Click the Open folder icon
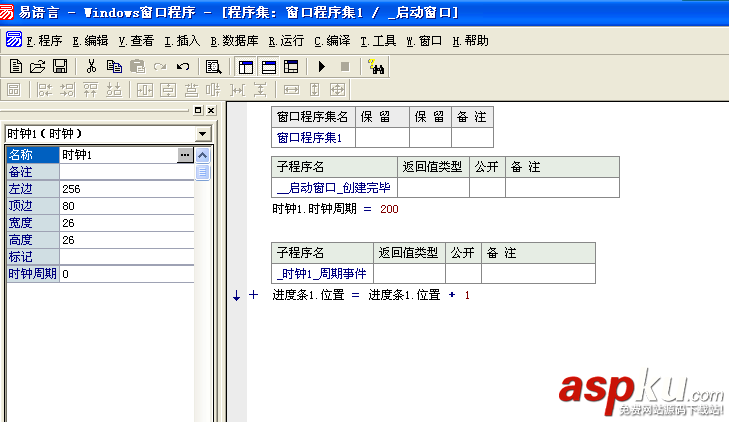This screenshot has width=729, height=422. pos(38,66)
